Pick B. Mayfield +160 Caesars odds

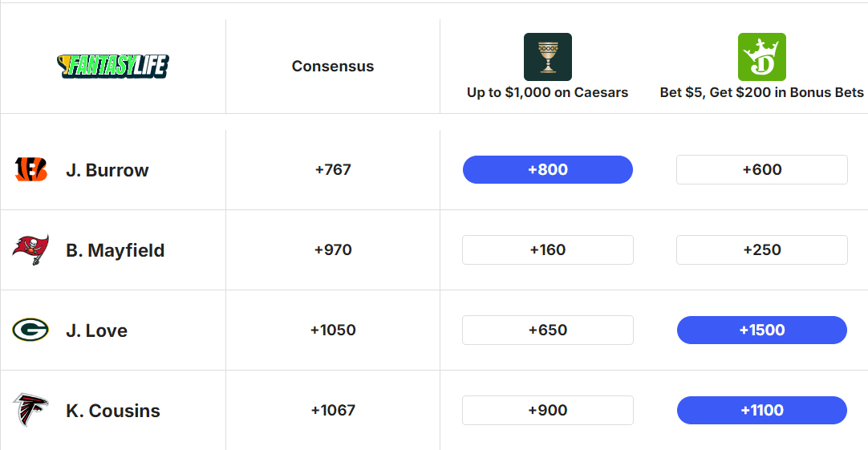pyautogui.click(x=548, y=250)
